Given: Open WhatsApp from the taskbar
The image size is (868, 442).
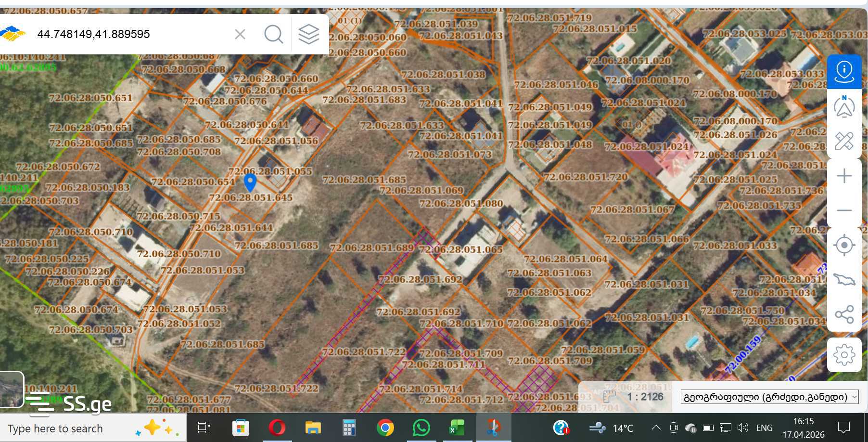Looking at the screenshot, I should pyautogui.click(x=421, y=428).
